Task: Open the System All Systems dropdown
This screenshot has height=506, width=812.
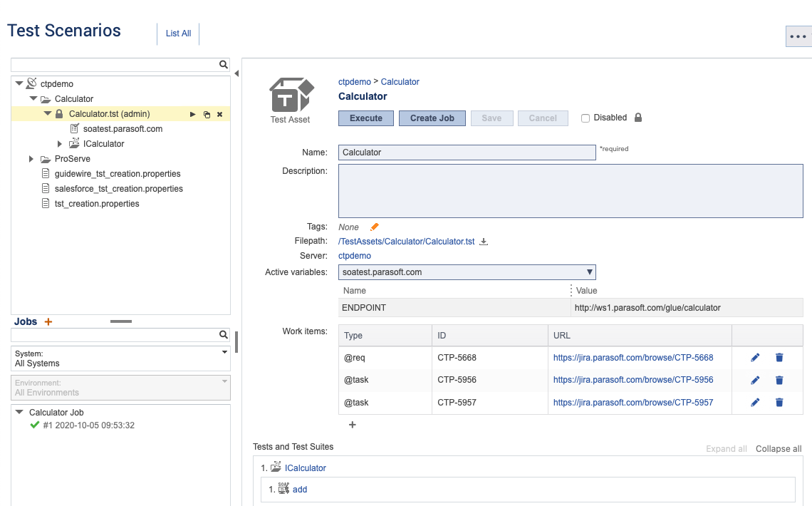Action: [x=120, y=358]
